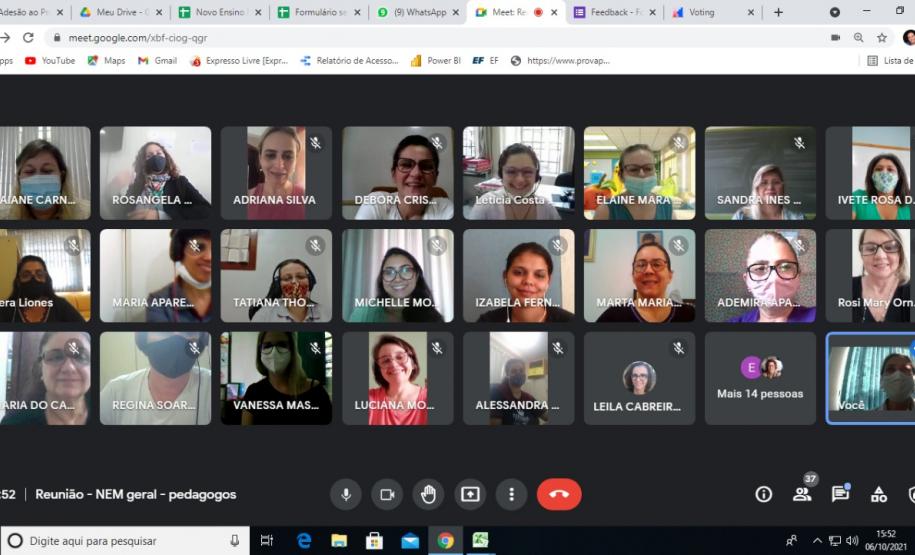
Task: Show the participants list panel
Action: pos(802,494)
